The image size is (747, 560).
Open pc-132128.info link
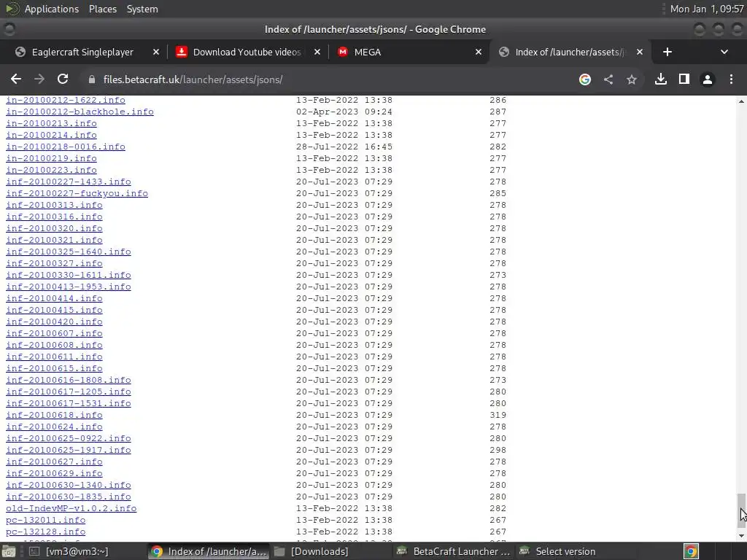(x=45, y=532)
